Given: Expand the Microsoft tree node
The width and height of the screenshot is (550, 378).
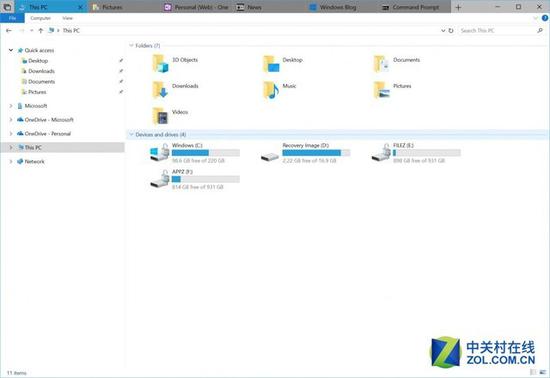Looking at the screenshot, I should pos(11,106).
